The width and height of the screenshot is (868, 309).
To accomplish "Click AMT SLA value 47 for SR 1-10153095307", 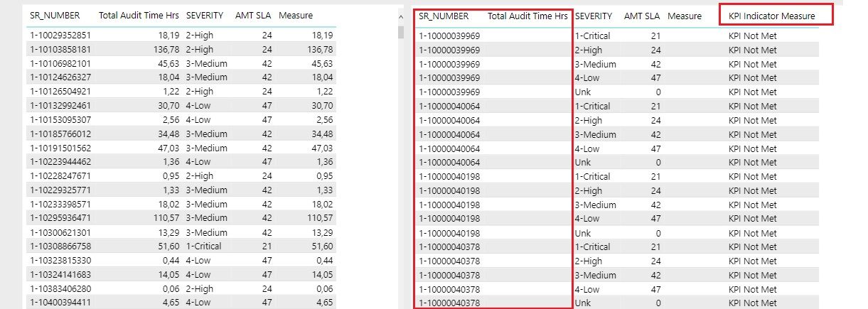I will point(267,120).
